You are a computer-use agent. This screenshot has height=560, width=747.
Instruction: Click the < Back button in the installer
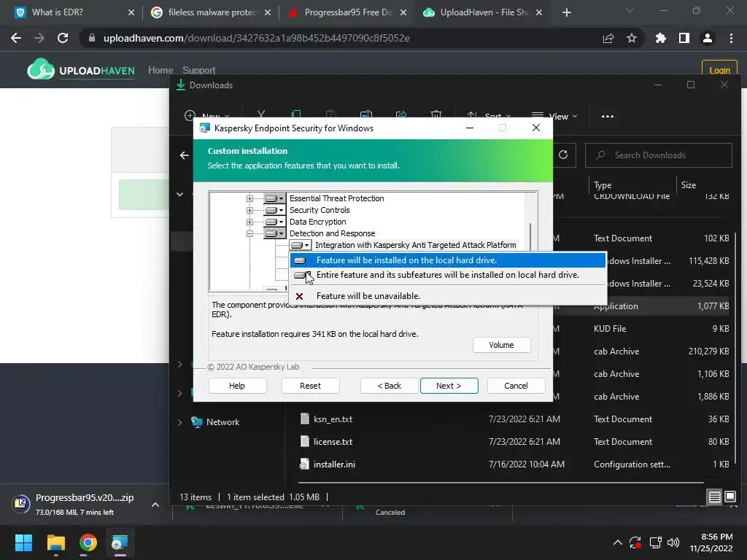point(390,386)
